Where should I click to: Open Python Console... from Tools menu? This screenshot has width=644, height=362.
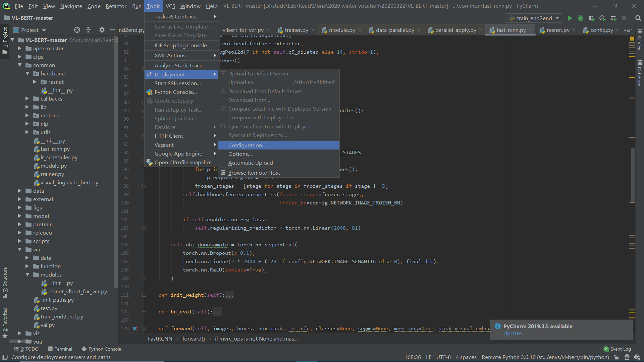point(181,92)
